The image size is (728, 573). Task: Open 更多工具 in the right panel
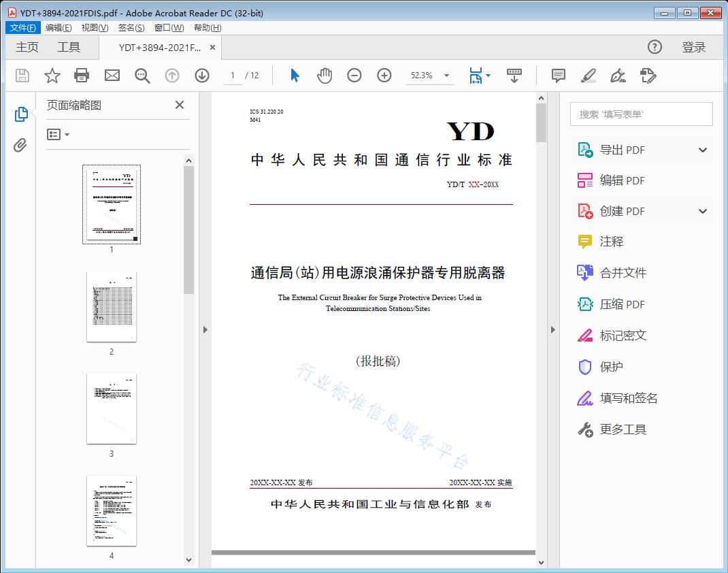(x=623, y=429)
